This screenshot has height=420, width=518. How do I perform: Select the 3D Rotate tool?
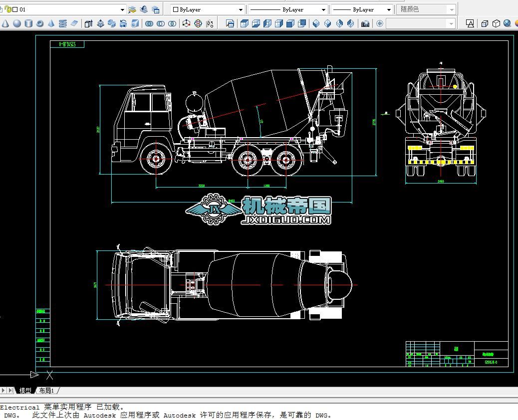click(x=198, y=23)
